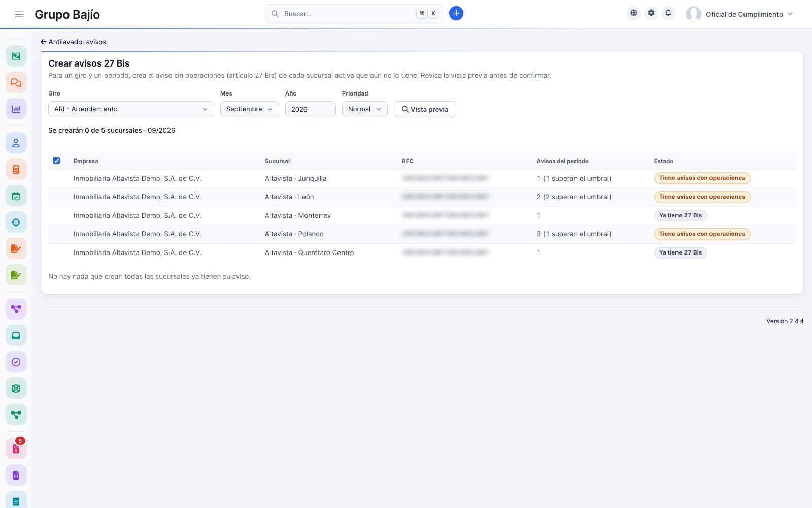The image size is (812, 508).
Task: Open the life ring support icon
Action: tap(16, 388)
